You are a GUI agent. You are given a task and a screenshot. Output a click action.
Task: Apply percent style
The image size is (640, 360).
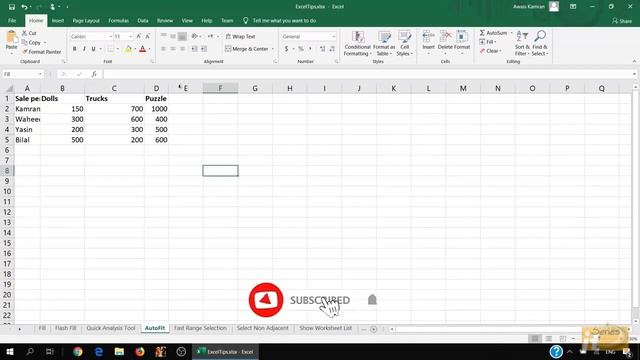(x=301, y=49)
